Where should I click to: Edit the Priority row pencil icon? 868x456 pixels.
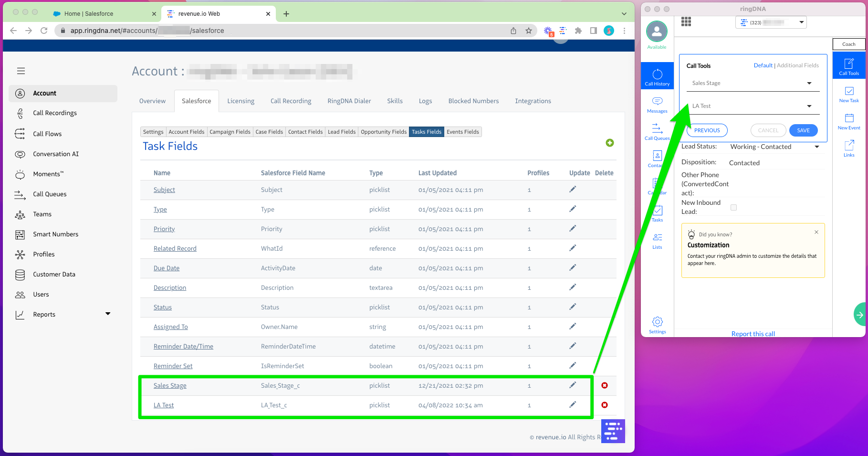pos(573,229)
